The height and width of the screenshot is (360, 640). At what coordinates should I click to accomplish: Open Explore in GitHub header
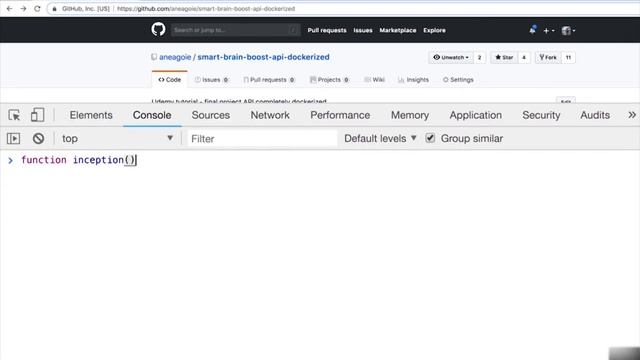tap(434, 30)
